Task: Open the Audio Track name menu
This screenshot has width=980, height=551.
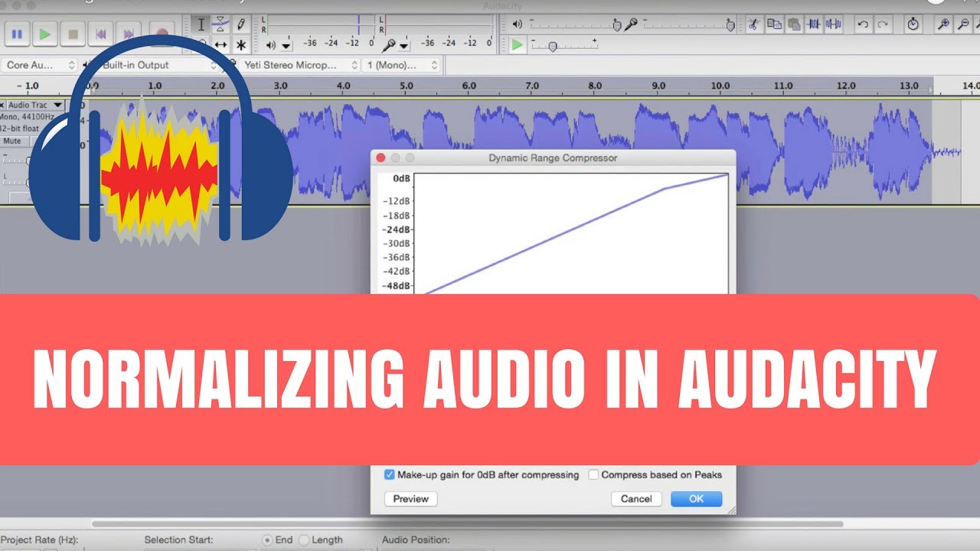Action: 35,105
